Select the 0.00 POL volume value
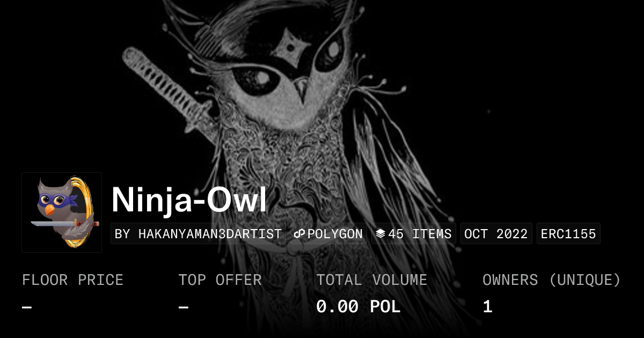The width and height of the screenshot is (644, 338). [358, 307]
